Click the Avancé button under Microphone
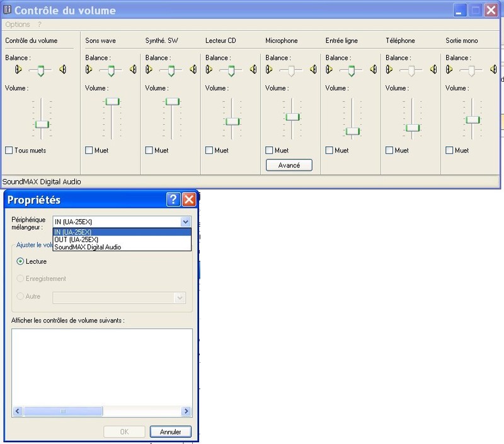This screenshot has width=504, height=444. pyautogui.click(x=289, y=165)
